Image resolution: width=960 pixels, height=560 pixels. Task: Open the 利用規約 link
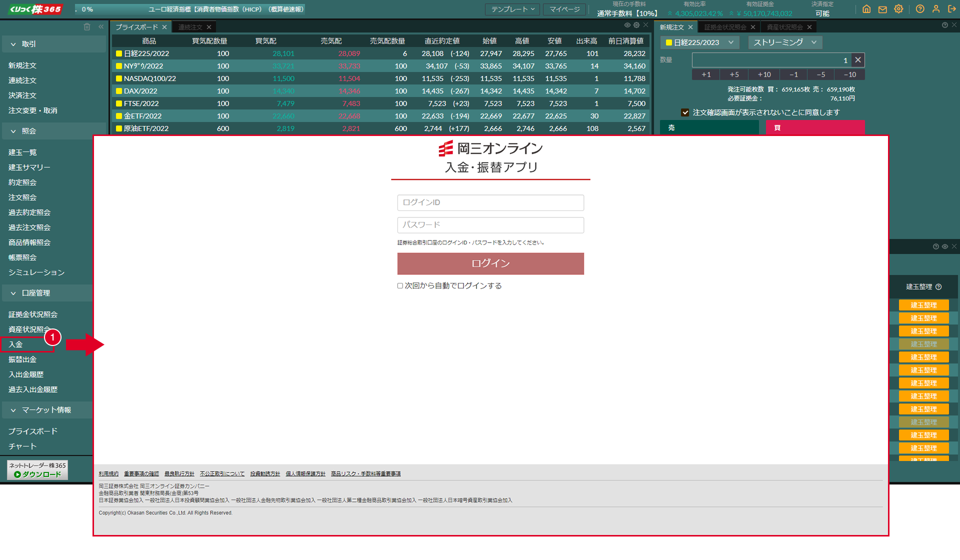coord(108,474)
